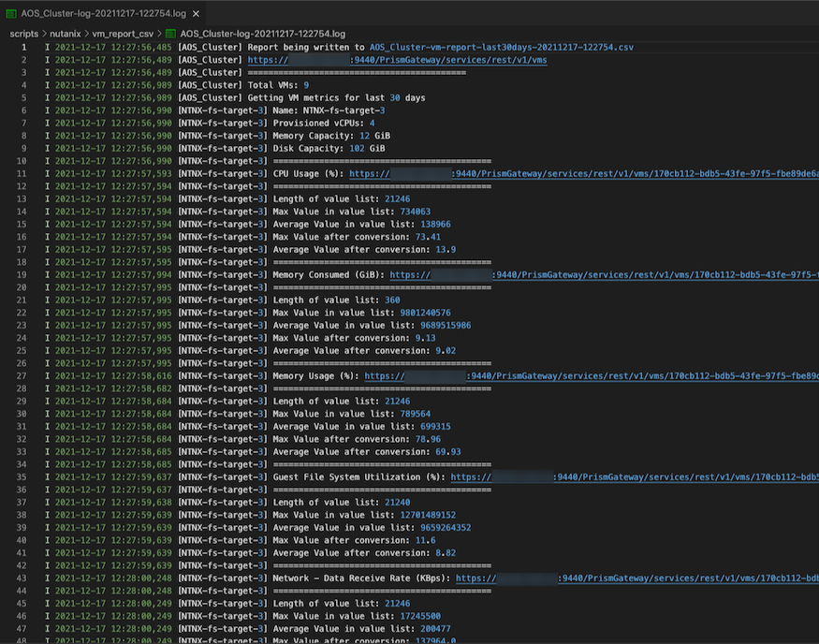
Task: Click 'Average Value after conversion: 9.02'
Action: point(364,351)
